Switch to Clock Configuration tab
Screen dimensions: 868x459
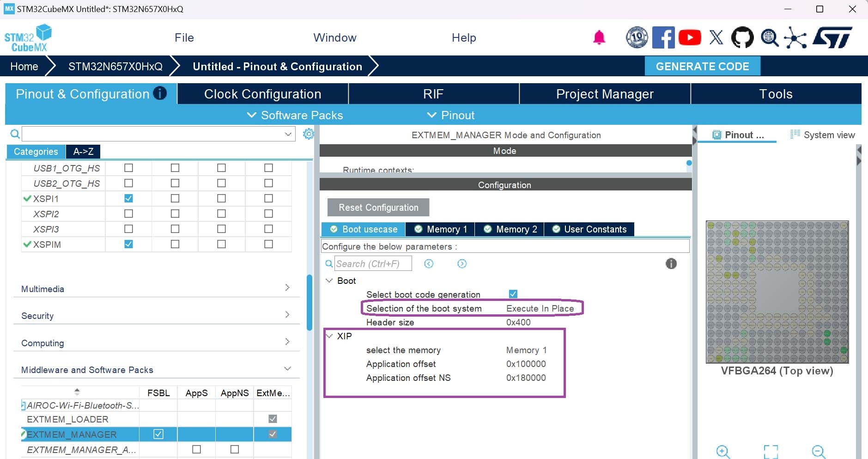point(263,94)
